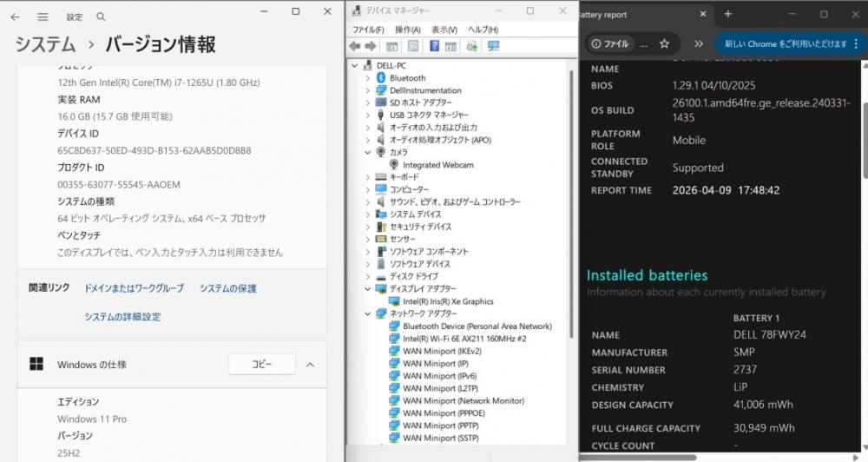Click the battery report horizontal scrollbar

coord(636,458)
